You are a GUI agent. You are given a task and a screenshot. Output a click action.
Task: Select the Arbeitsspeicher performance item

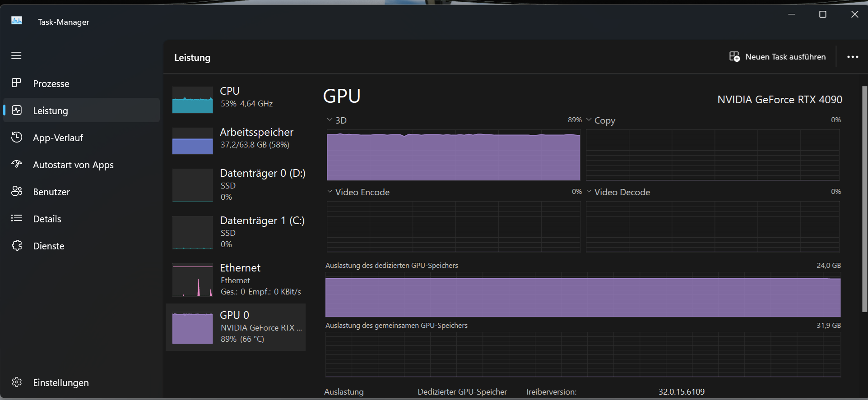click(236, 140)
